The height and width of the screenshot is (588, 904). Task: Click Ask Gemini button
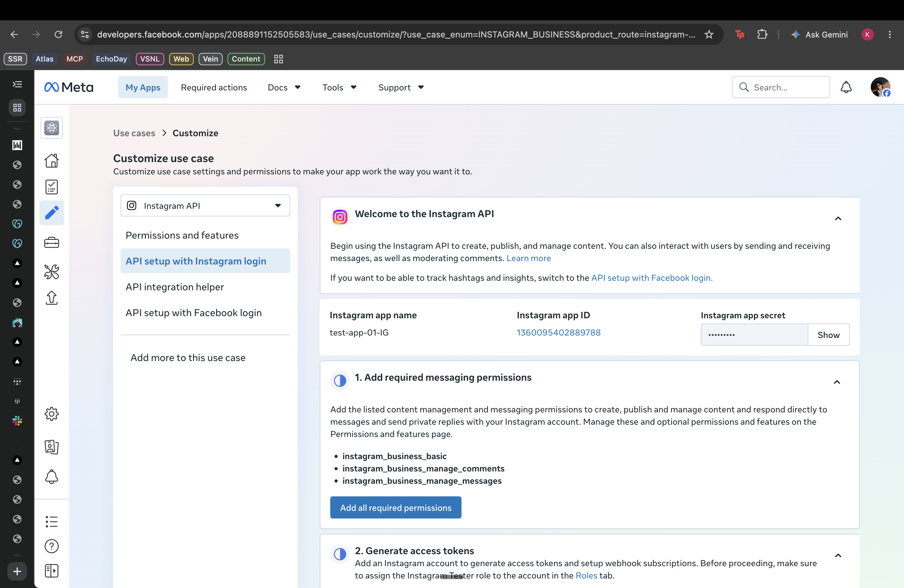819,34
